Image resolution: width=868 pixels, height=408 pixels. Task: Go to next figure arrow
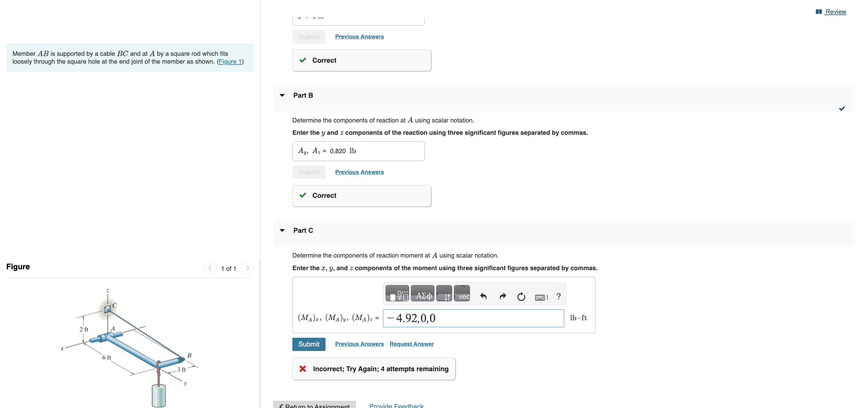247,268
